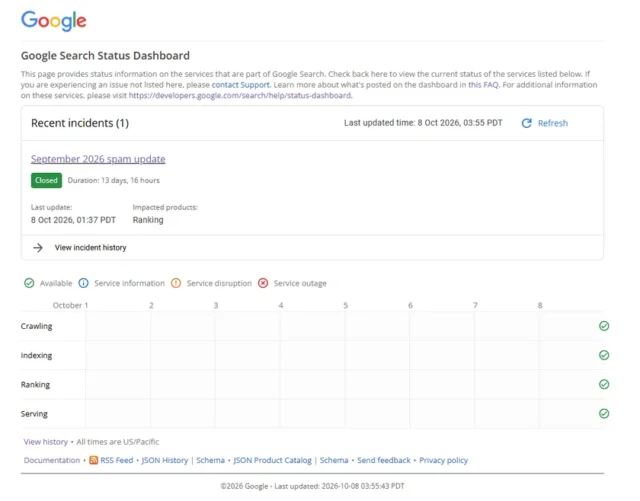This screenshot has height=501, width=640.
Task: Click the Recent incidents (1) heading
Action: click(80, 123)
